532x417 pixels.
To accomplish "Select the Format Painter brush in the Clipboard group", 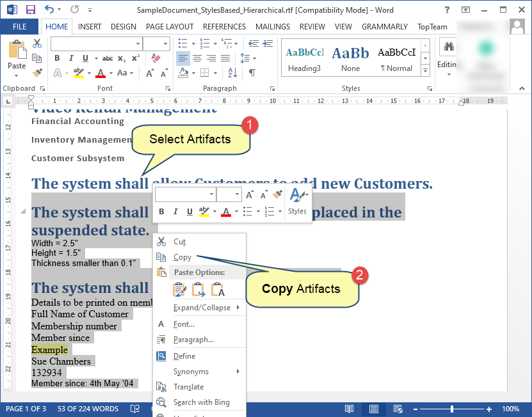I will [37, 72].
